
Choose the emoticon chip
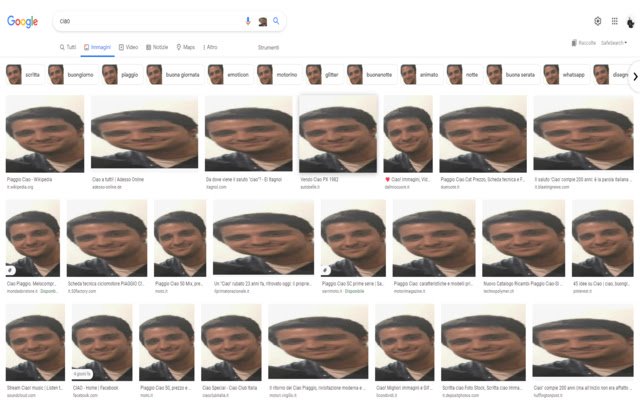(229, 75)
